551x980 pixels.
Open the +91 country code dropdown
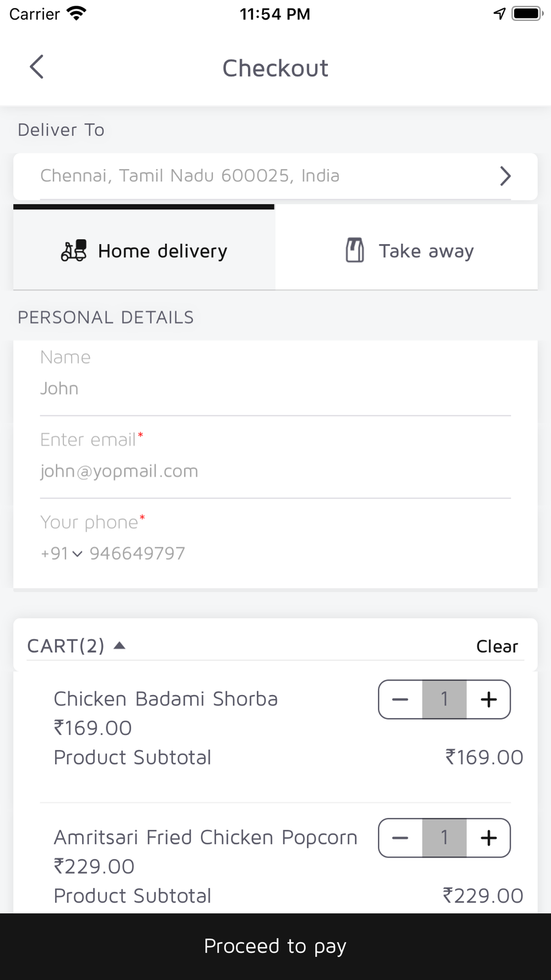[x=61, y=553]
